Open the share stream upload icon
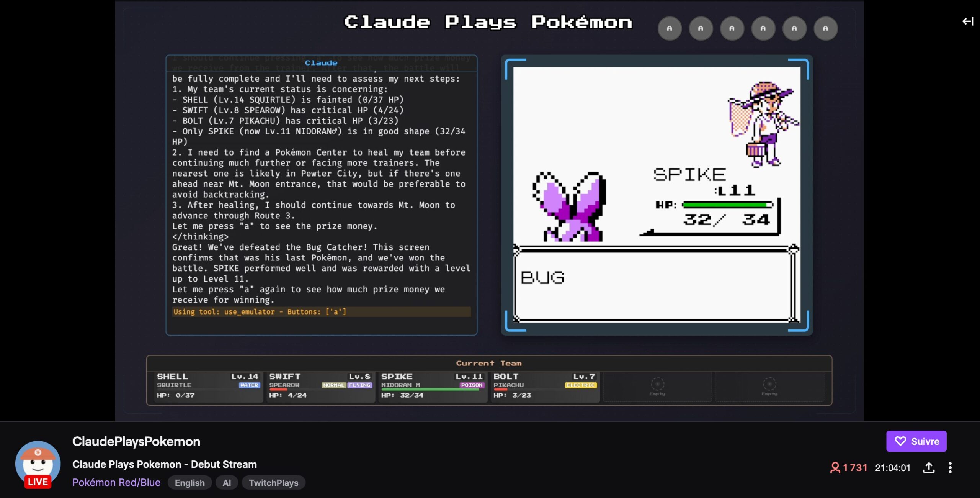 tap(929, 467)
